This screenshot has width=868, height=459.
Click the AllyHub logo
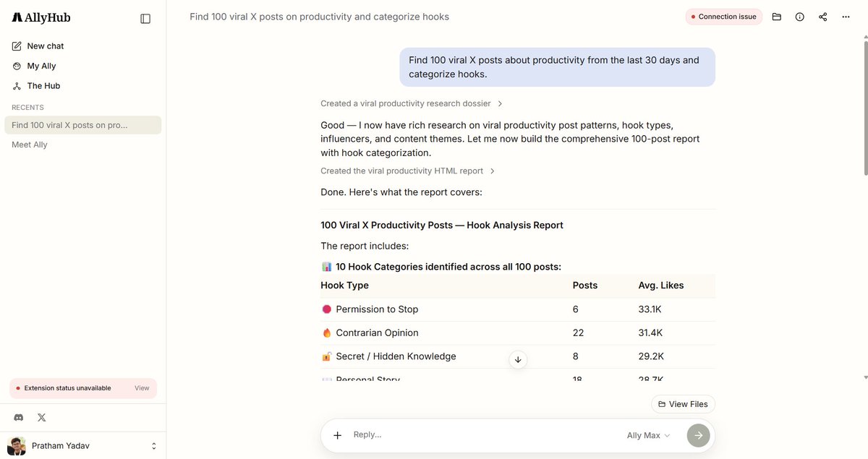click(x=41, y=18)
